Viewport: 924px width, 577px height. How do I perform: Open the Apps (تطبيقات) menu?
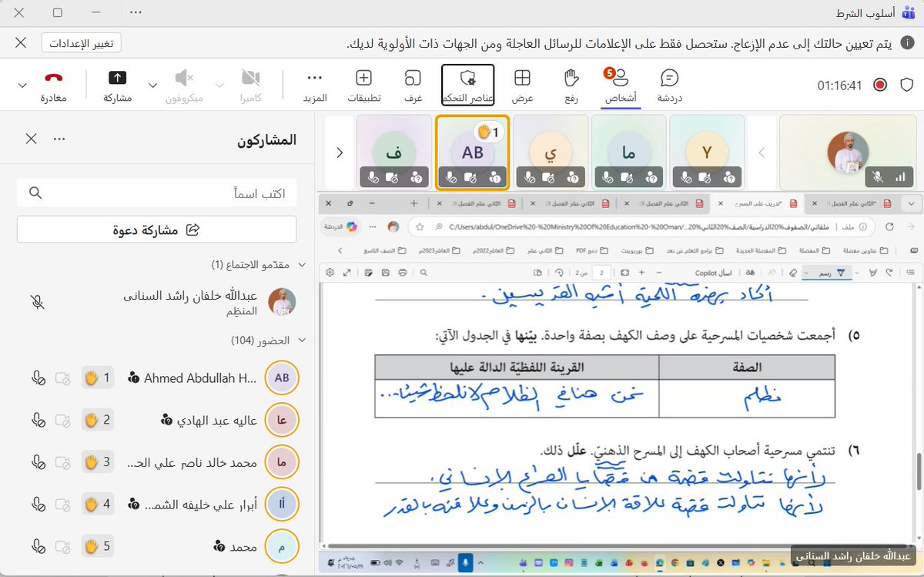click(x=363, y=86)
